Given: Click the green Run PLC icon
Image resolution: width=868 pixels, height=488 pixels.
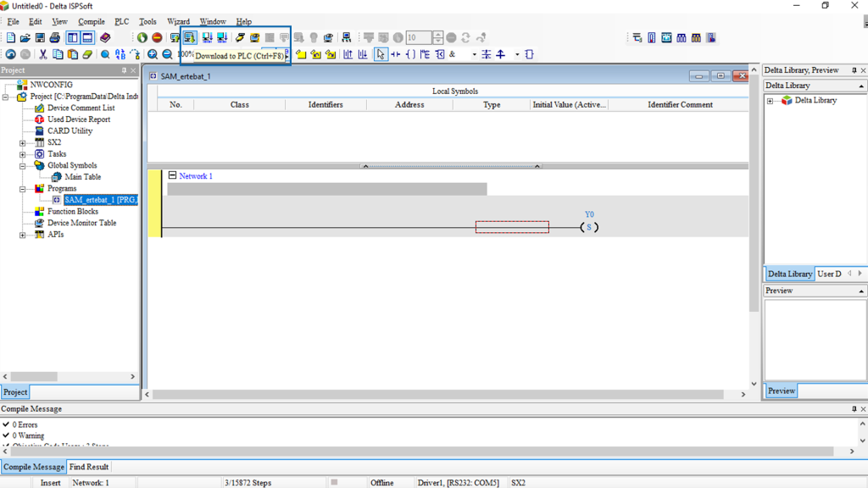Looking at the screenshot, I should coord(142,37).
